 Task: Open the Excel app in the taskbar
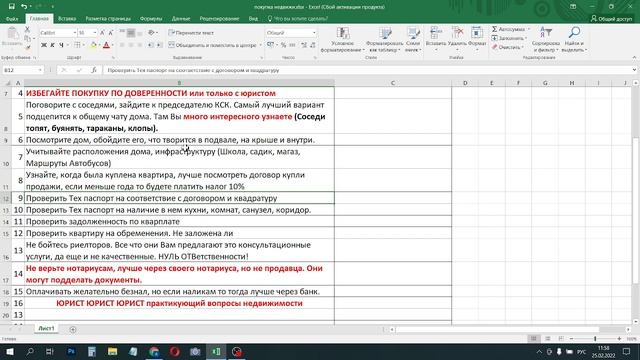216,351
